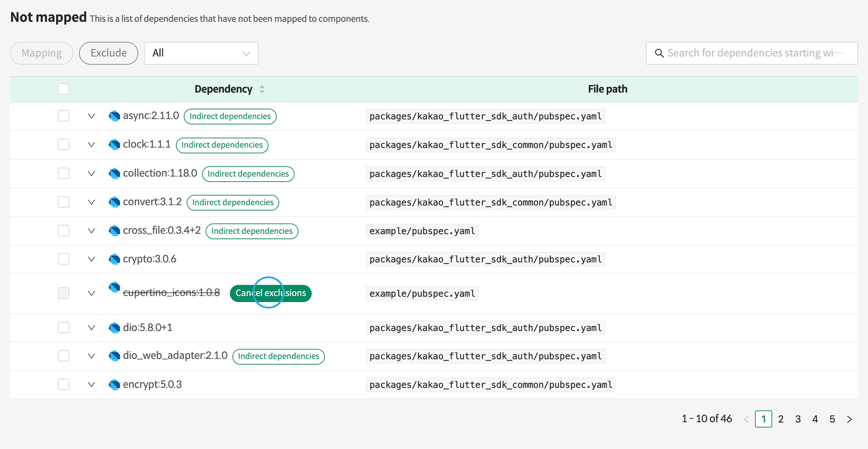Click Cancel exclusions for cupertino_icons
868x449 pixels.
click(x=270, y=293)
